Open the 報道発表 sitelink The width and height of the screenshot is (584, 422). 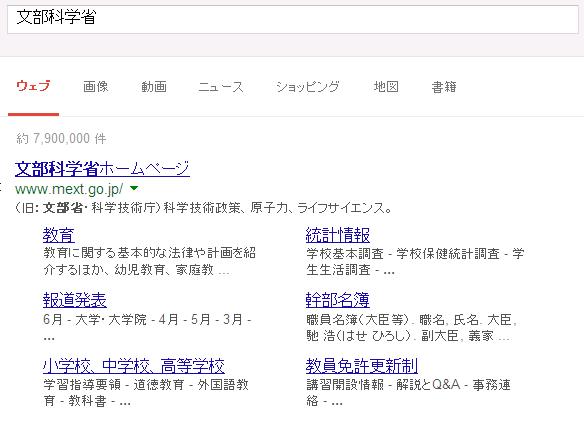point(75,300)
